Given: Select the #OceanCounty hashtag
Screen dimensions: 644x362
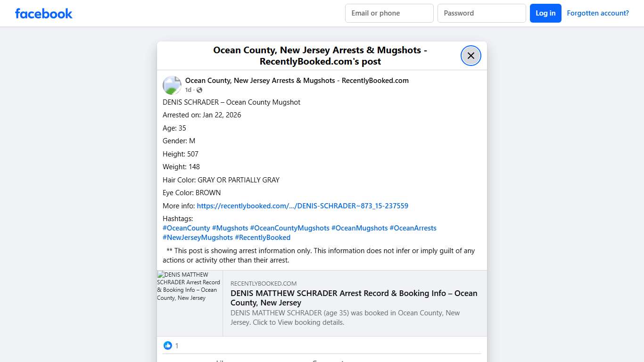Looking at the screenshot, I should (186, 228).
